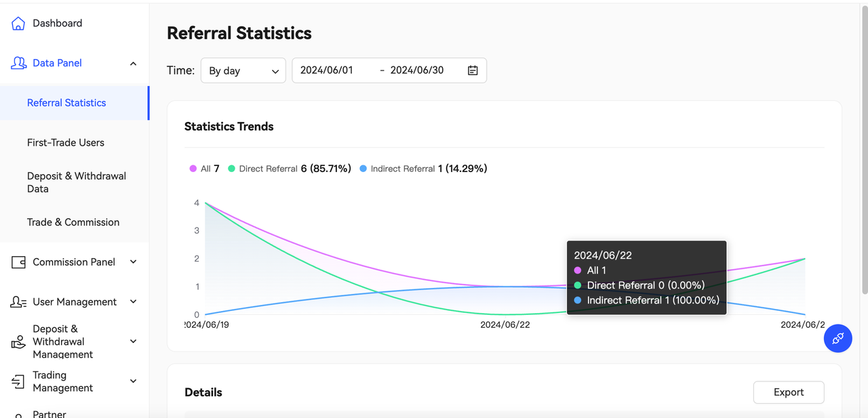Expand the User Management chevron
The image size is (868, 418).
coord(133,302)
